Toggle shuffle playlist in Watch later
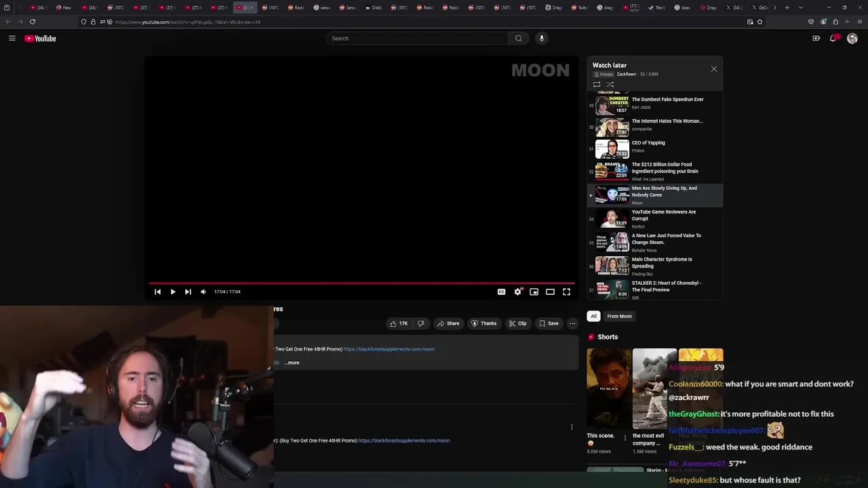Image resolution: width=868 pixels, height=488 pixels. coord(610,85)
